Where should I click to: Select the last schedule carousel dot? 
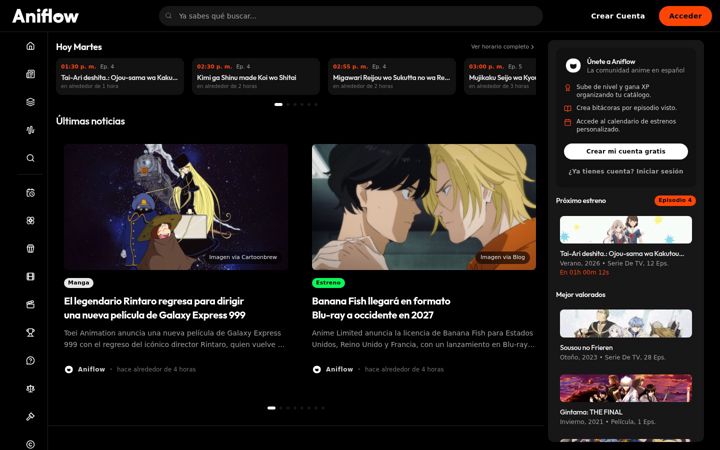(316, 104)
